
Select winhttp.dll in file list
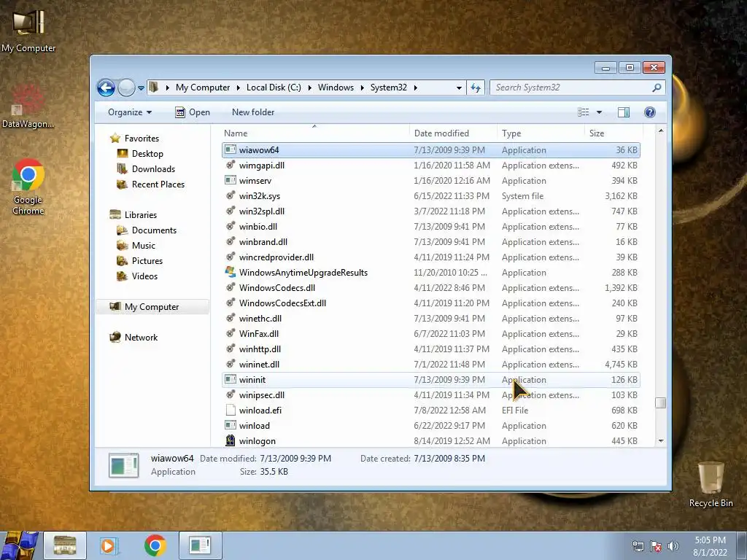(430, 349)
